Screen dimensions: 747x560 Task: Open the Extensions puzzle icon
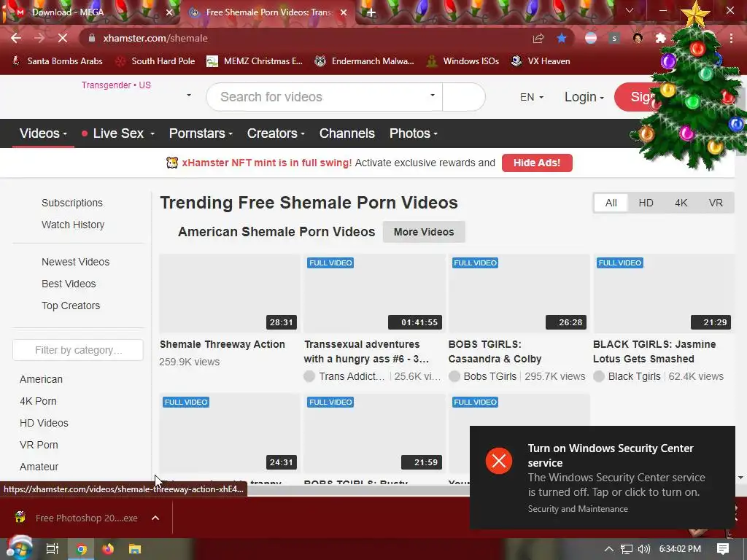coord(660,38)
